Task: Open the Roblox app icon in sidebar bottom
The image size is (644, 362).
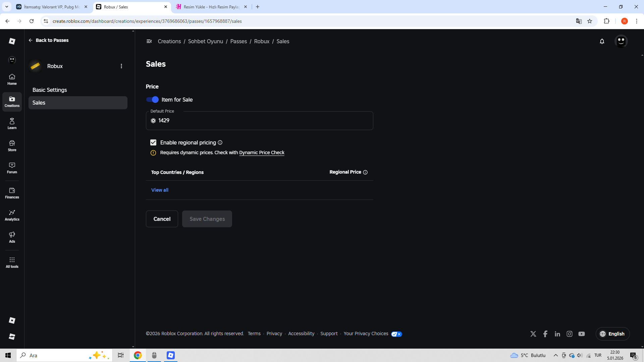Action: [x=12, y=320]
